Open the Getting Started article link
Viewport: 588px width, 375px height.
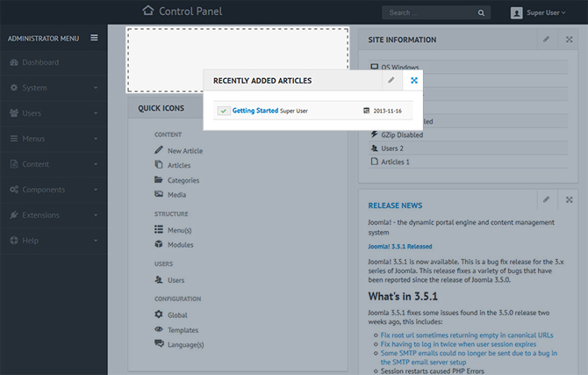(x=255, y=111)
